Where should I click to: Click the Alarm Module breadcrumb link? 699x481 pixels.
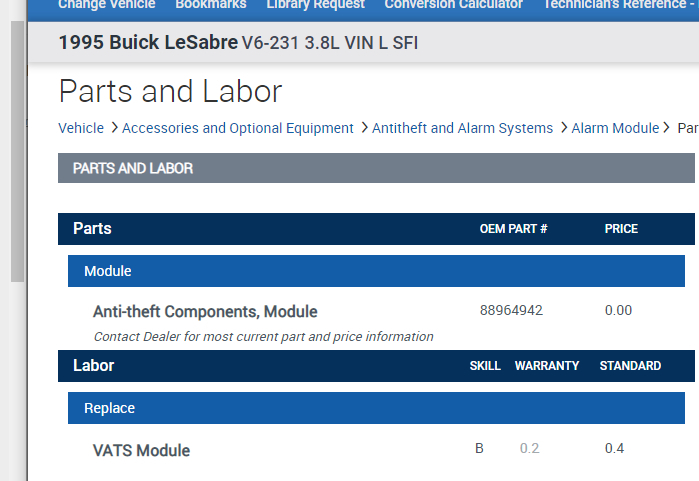[615, 128]
